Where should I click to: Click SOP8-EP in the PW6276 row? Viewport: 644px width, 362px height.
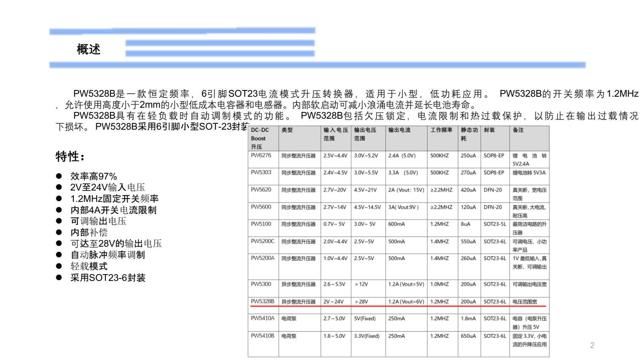pos(494,155)
